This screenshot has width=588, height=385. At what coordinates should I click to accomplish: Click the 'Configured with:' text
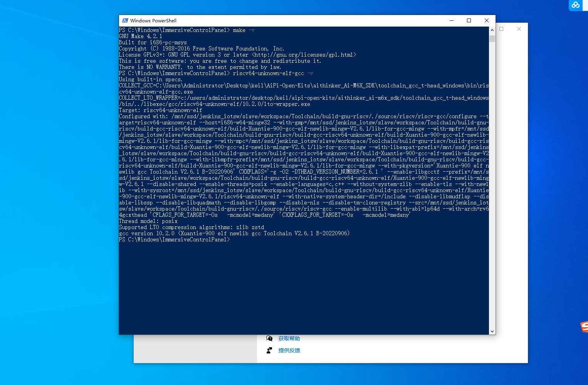point(143,116)
